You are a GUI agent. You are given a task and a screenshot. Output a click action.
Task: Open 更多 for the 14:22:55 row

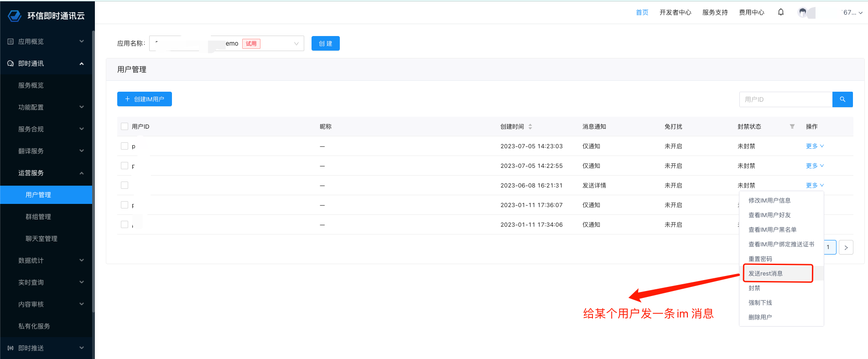click(x=815, y=166)
